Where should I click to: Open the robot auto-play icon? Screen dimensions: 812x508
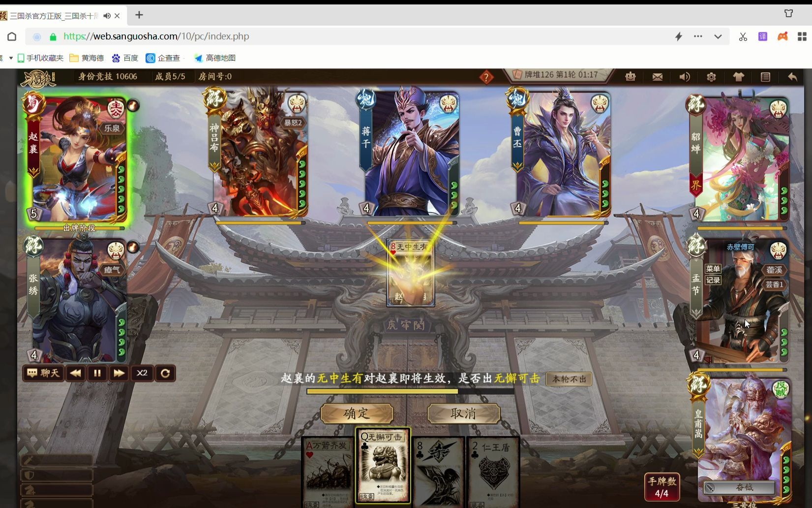click(631, 77)
